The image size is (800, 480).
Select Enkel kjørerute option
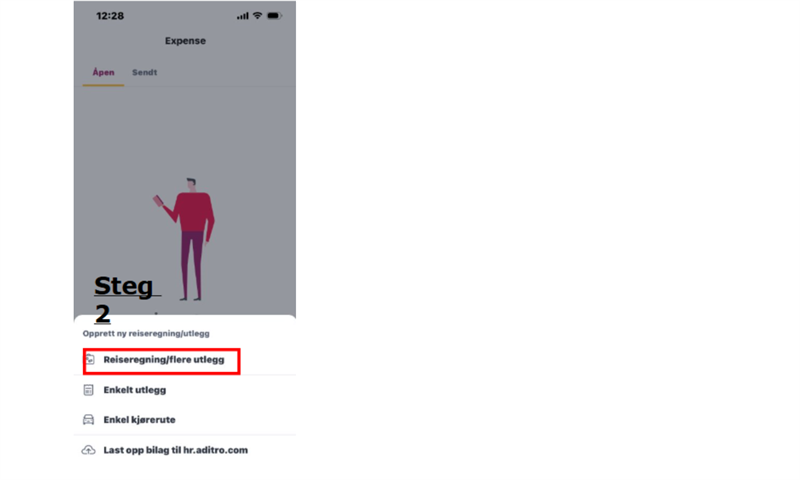(x=139, y=420)
